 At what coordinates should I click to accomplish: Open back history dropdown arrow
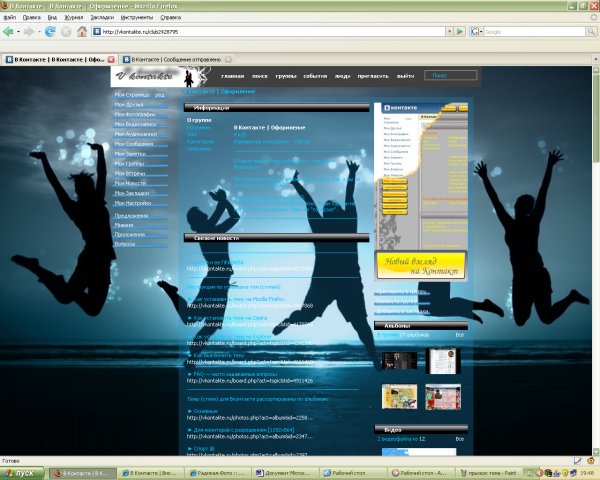click(18, 32)
